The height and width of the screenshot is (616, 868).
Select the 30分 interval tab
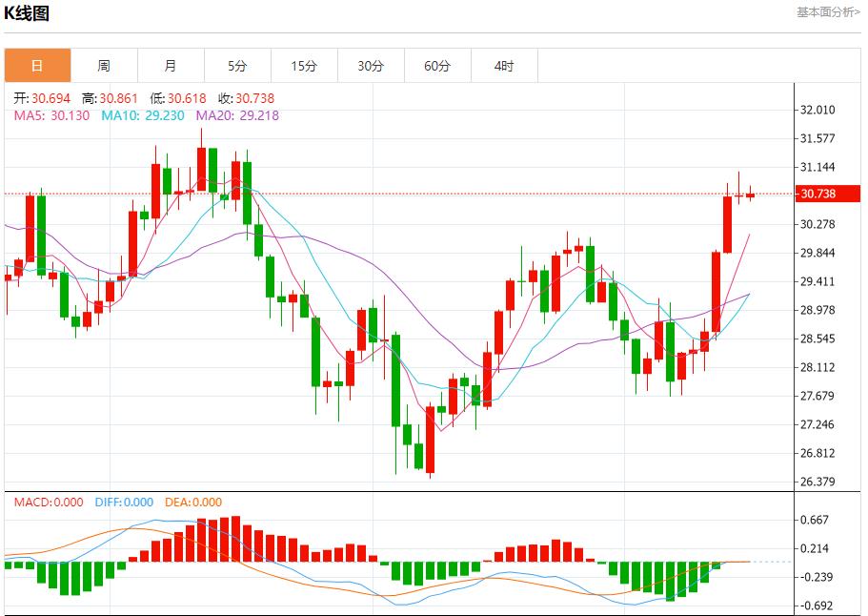click(371, 66)
